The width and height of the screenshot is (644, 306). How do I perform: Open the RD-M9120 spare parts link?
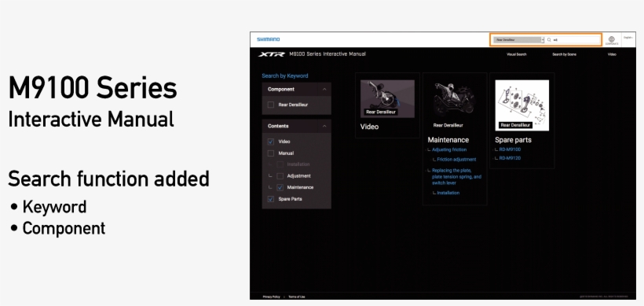point(510,158)
